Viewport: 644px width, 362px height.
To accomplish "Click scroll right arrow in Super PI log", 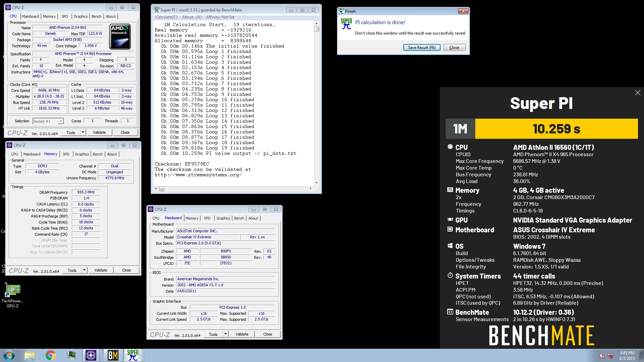I will point(311,189).
